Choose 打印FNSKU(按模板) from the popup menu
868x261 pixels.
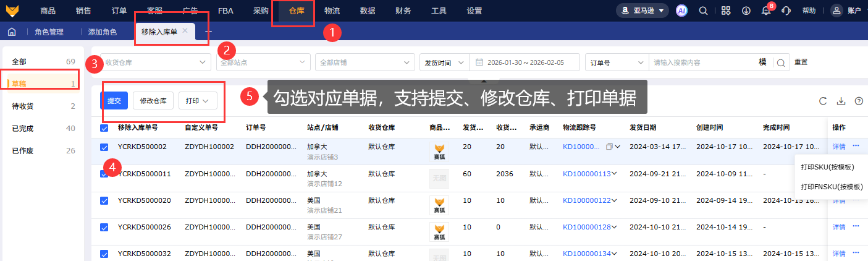[832, 186]
